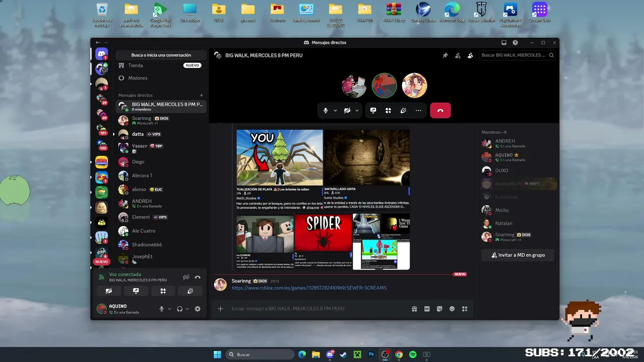
Task: Open the Help icon in title bar
Action: (515, 43)
